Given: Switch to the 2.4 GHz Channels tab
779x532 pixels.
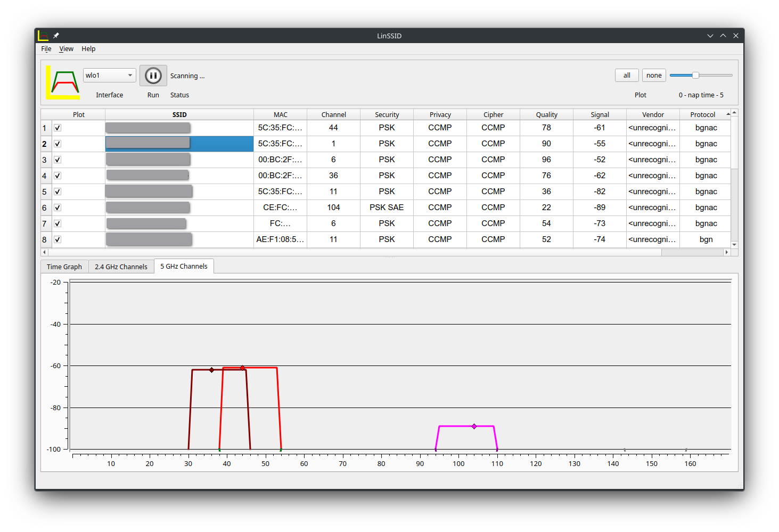Looking at the screenshot, I should pyautogui.click(x=121, y=267).
